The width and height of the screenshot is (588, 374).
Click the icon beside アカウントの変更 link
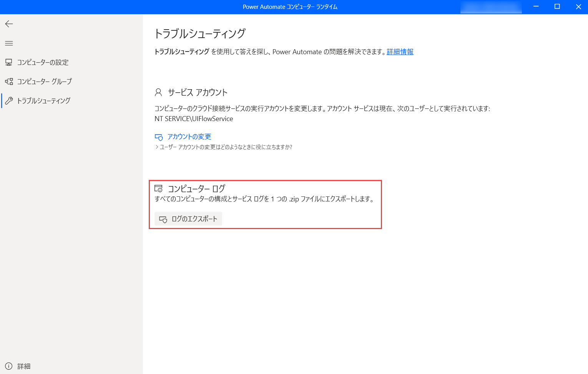pos(158,136)
